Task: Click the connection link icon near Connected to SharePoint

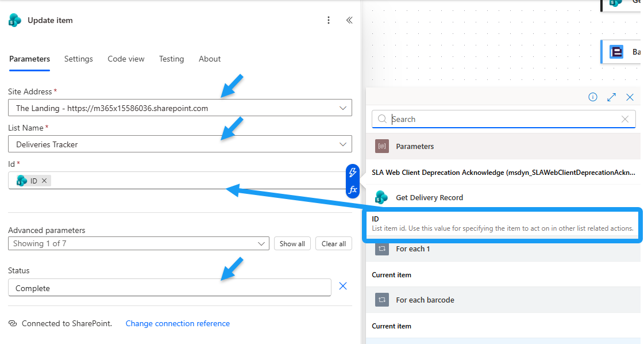Action: 13,323
